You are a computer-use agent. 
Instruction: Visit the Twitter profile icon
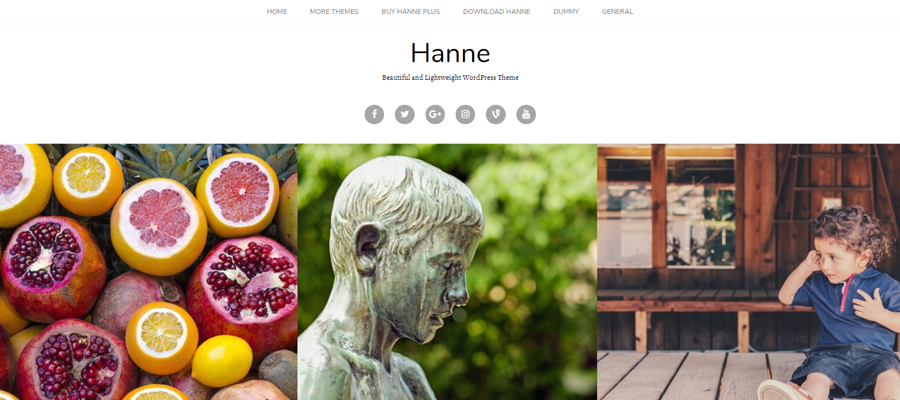(x=405, y=114)
